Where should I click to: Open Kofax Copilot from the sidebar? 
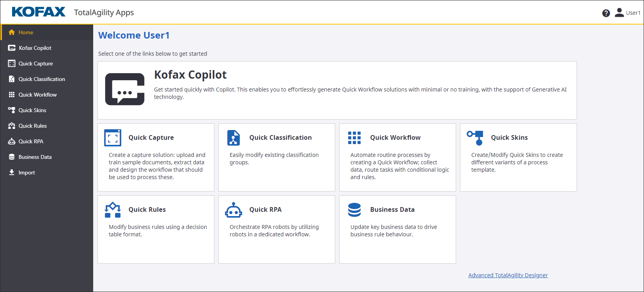pos(35,48)
